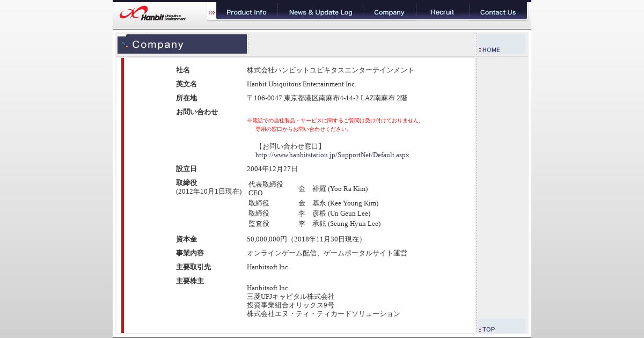Click the 【お問い合わせ窓口】 heading

click(x=290, y=146)
